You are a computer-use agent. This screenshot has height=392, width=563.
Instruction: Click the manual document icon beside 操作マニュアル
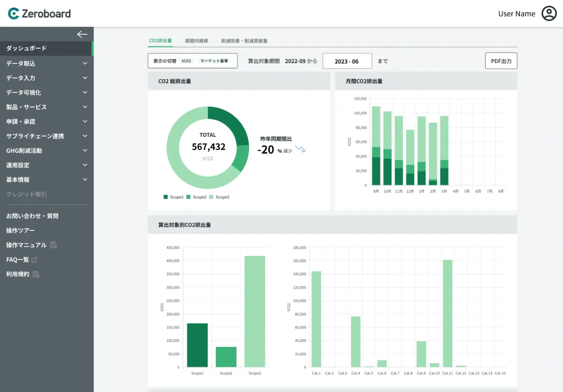pyautogui.click(x=54, y=245)
